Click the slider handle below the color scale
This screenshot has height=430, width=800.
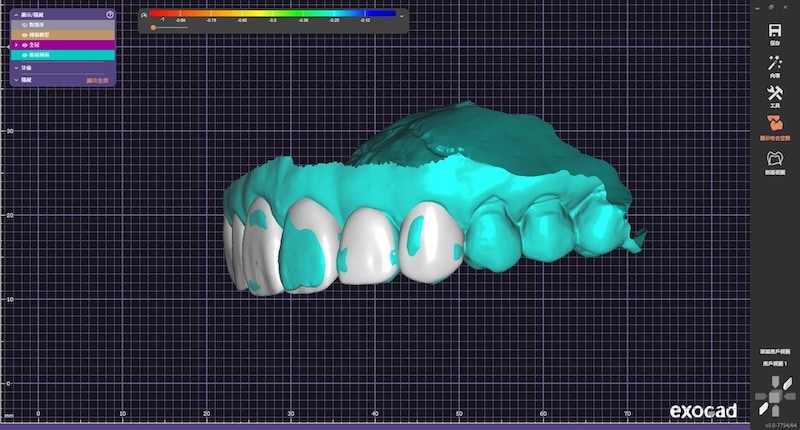[x=153, y=28]
